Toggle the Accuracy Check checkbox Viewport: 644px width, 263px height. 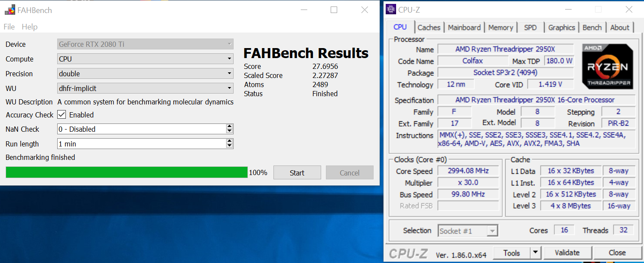click(62, 115)
